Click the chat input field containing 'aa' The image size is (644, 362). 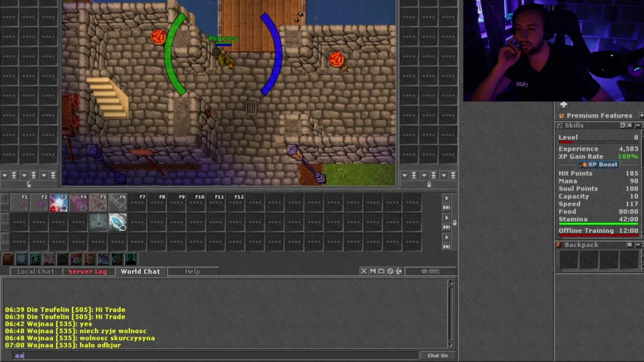point(215,355)
